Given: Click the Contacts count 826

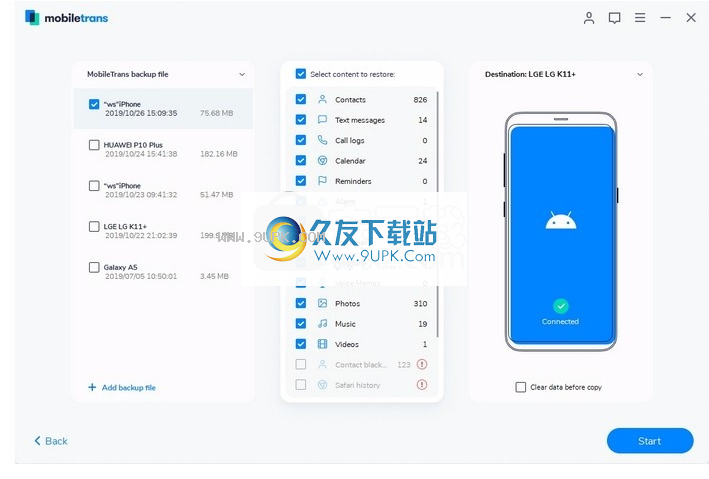Looking at the screenshot, I should click(420, 100).
